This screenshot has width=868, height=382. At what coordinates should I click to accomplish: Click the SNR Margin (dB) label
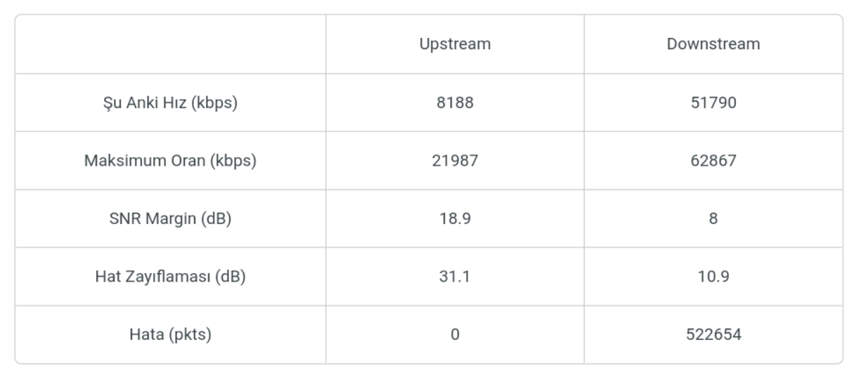169,218
